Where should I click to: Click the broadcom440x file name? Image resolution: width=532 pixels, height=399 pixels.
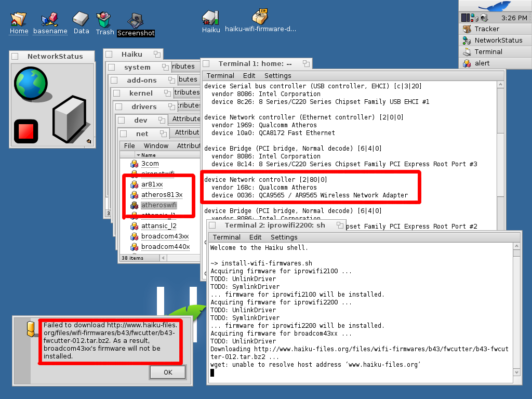[x=166, y=247]
